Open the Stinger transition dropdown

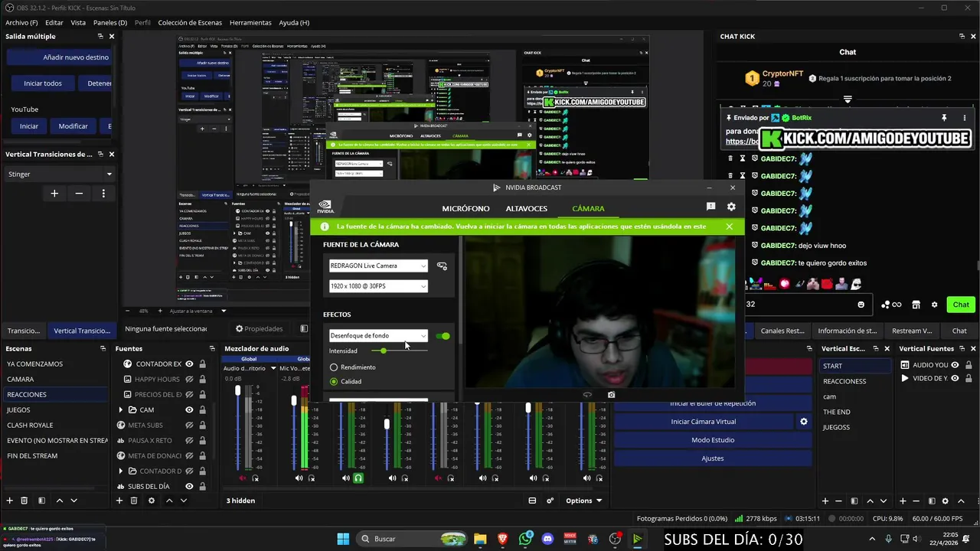point(60,174)
